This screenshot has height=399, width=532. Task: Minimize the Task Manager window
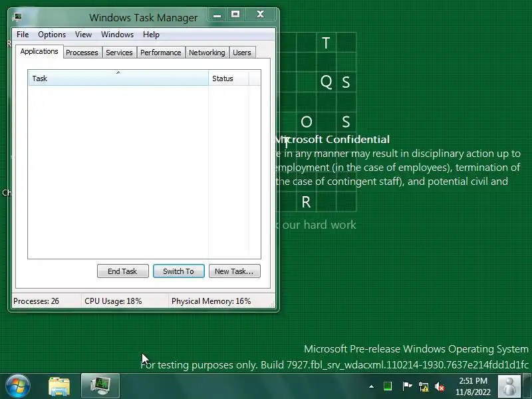coord(217,15)
